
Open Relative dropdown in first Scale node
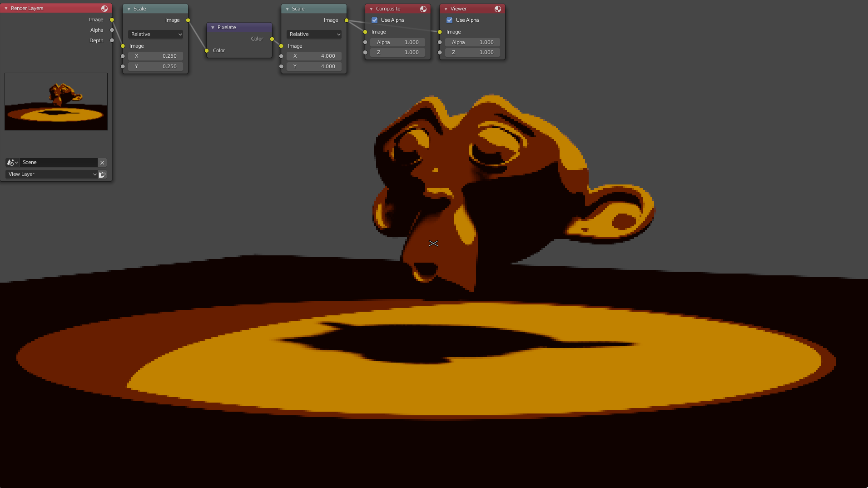coord(155,34)
